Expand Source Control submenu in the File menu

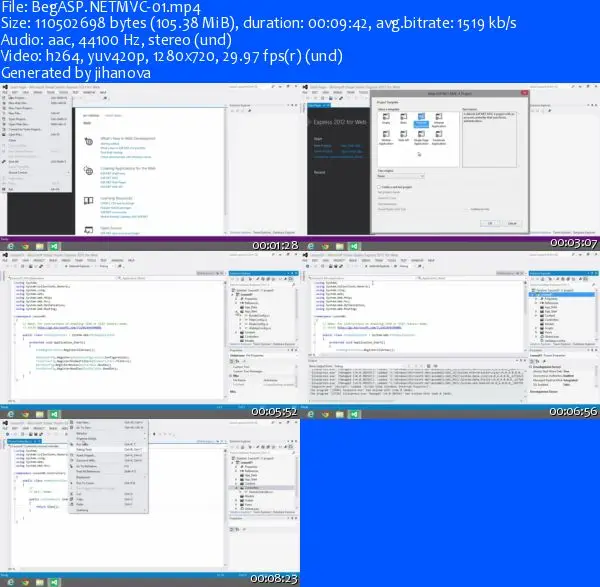click(37, 173)
